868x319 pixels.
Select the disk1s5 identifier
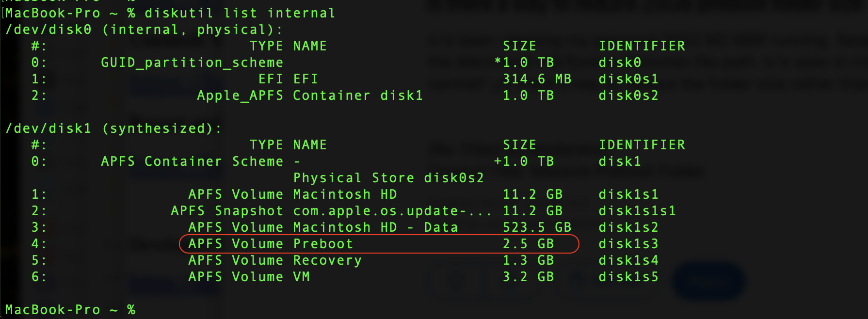click(628, 277)
